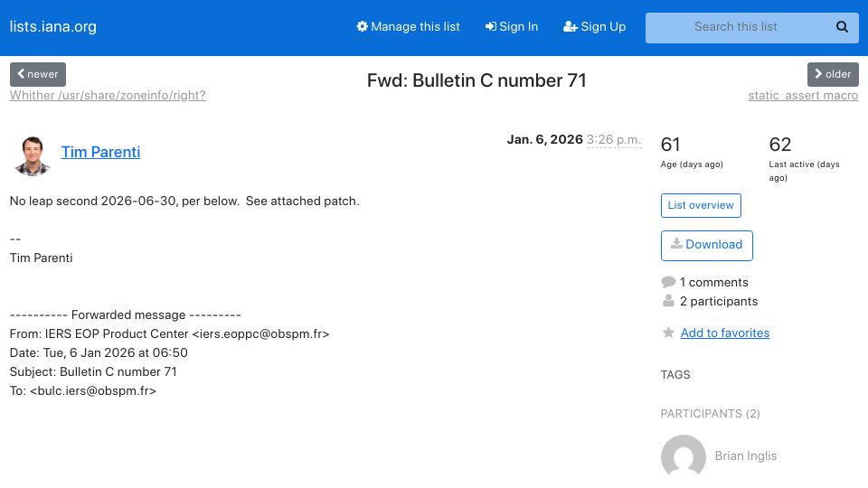Screen dimensions: 868x488
Task: Click the speech bubble comments icon
Action: click(x=668, y=282)
